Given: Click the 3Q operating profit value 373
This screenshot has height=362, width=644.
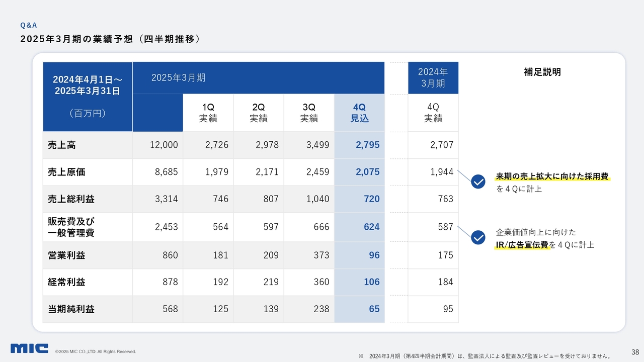Looking at the screenshot, I should click(x=321, y=255).
